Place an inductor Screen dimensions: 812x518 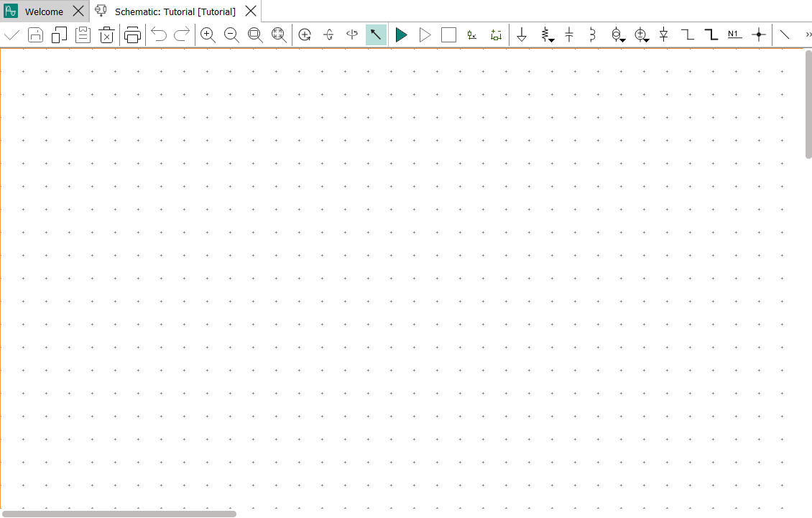(x=592, y=35)
